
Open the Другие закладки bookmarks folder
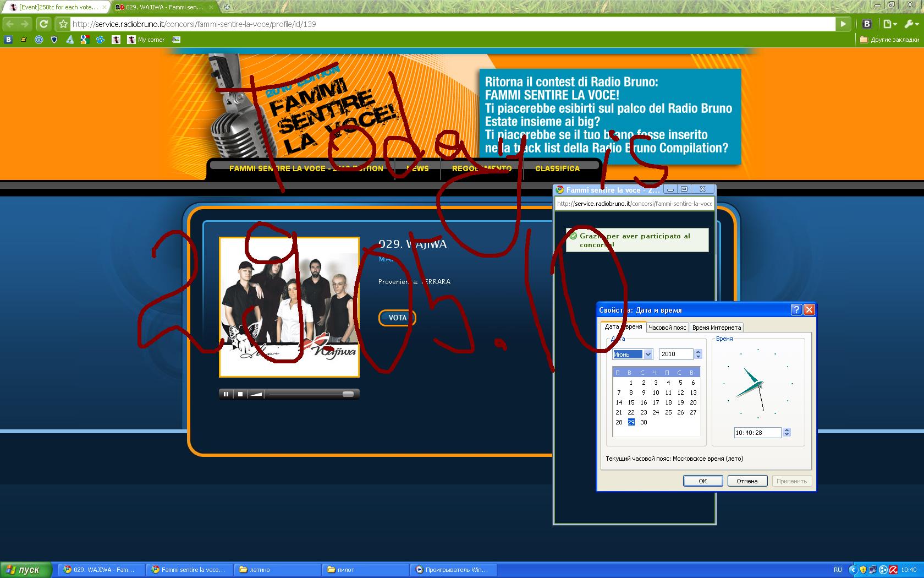pos(889,40)
